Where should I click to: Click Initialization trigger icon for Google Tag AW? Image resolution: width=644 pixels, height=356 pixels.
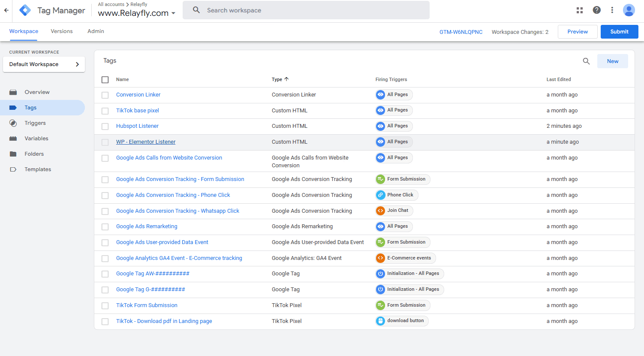click(380, 274)
